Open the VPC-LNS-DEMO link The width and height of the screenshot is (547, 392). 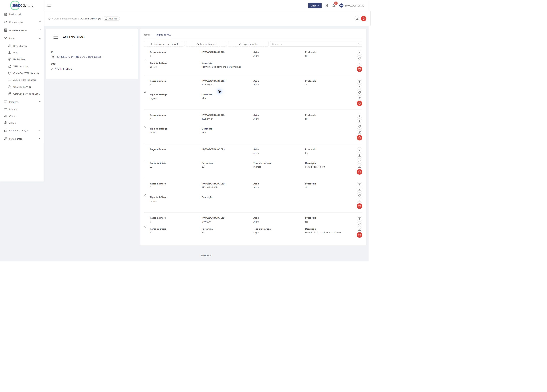[x=63, y=69]
